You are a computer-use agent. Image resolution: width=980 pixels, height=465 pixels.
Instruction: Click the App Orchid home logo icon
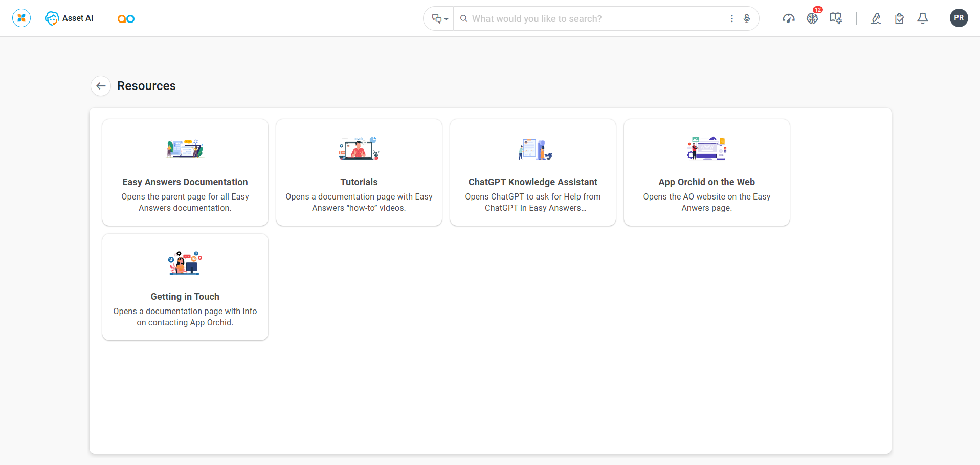[21, 18]
